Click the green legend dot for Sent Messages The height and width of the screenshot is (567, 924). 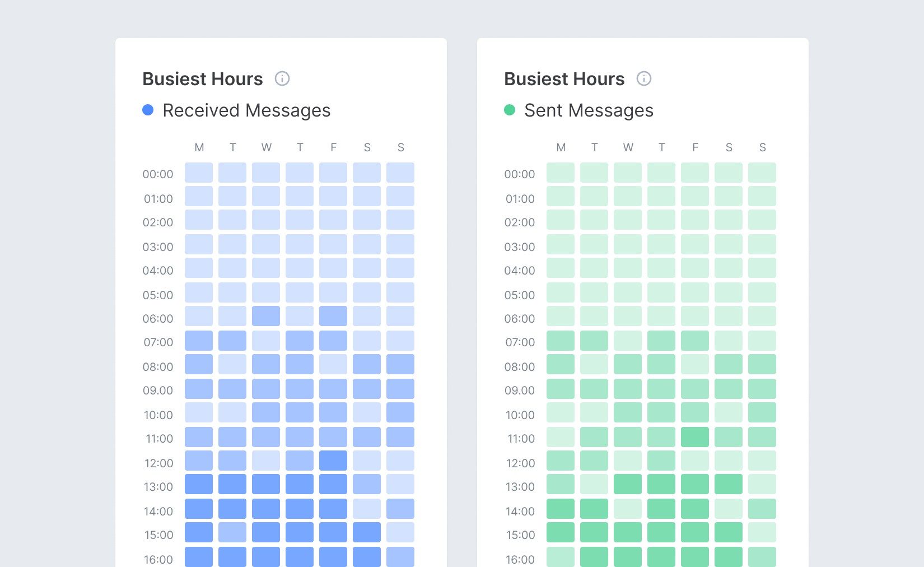tap(510, 110)
